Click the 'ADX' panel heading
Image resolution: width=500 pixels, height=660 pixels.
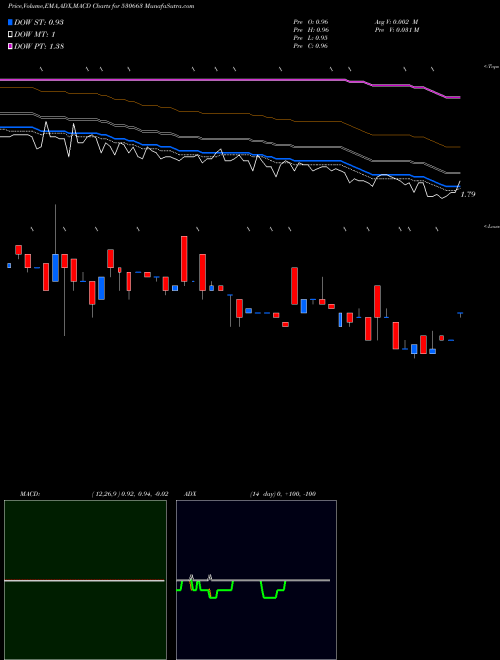click(x=190, y=494)
